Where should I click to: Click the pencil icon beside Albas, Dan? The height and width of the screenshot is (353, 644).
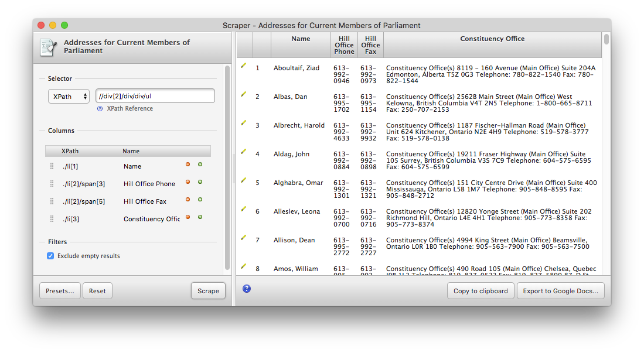243,94
